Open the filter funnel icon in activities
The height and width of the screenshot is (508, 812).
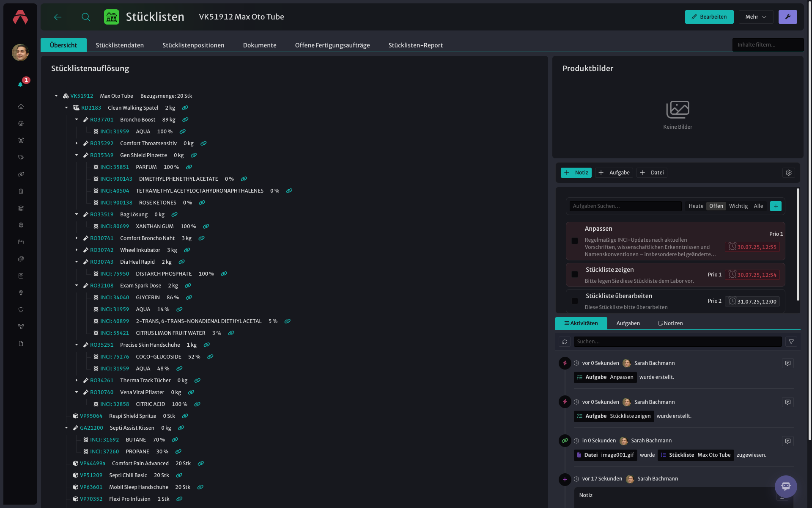[x=791, y=342]
